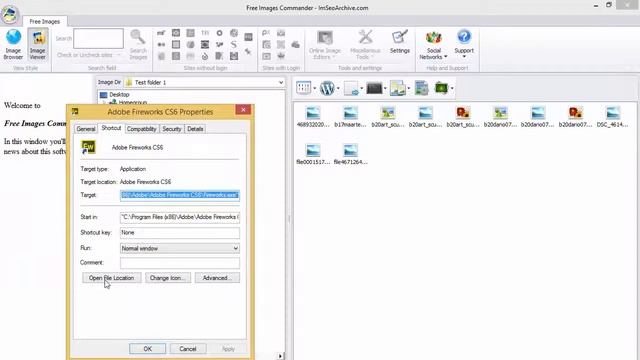
Task: Open the Run 'Normal window' dropdown
Action: (x=180, y=248)
